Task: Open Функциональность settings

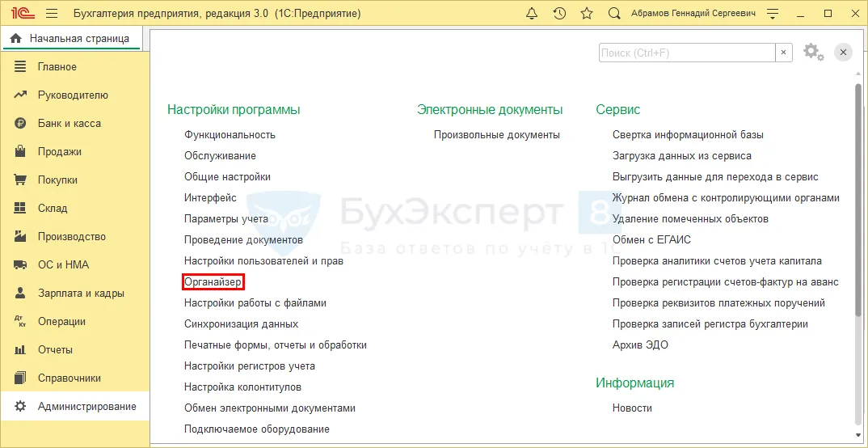Action: click(230, 134)
